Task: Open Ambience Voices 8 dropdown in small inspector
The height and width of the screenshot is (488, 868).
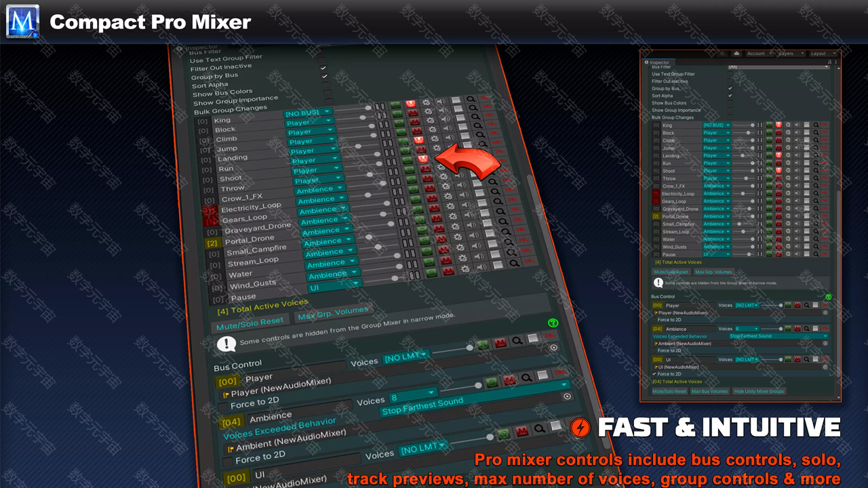Action: point(747,329)
